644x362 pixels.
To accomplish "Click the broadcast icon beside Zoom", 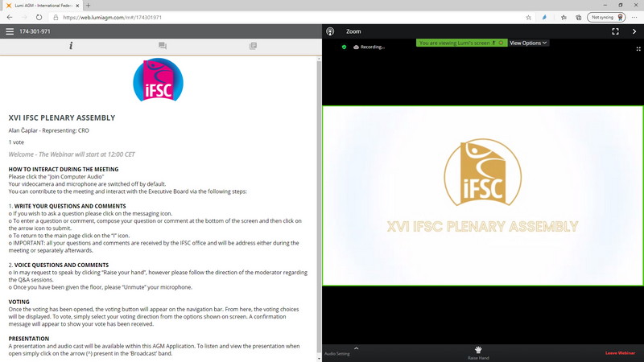I will pyautogui.click(x=330, y=31).
